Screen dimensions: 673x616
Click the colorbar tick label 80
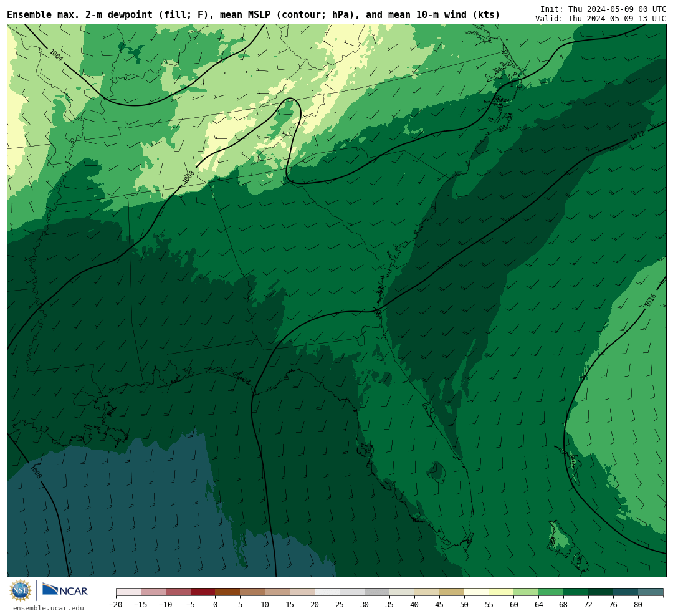pos(638,605)
